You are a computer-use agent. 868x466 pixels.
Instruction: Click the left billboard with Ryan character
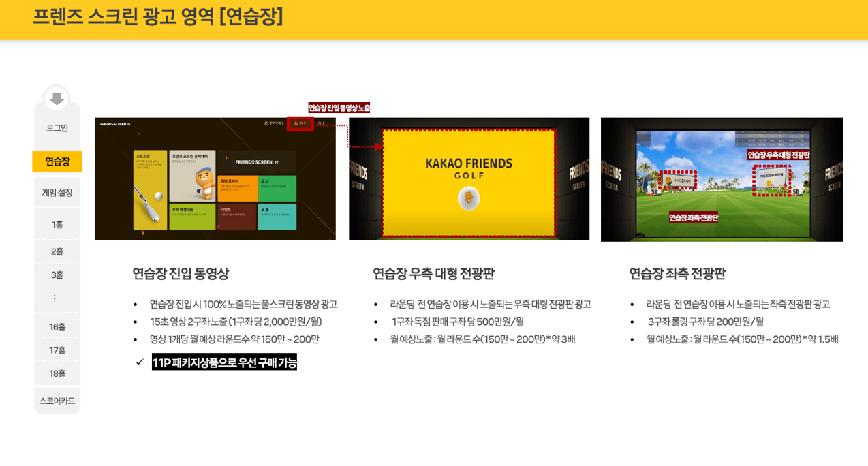coord(678,181)
